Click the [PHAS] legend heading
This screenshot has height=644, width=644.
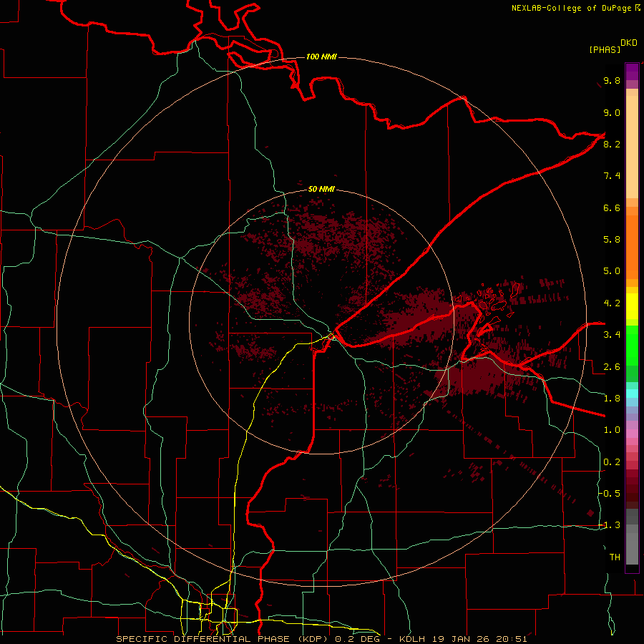tap(605, 49)
